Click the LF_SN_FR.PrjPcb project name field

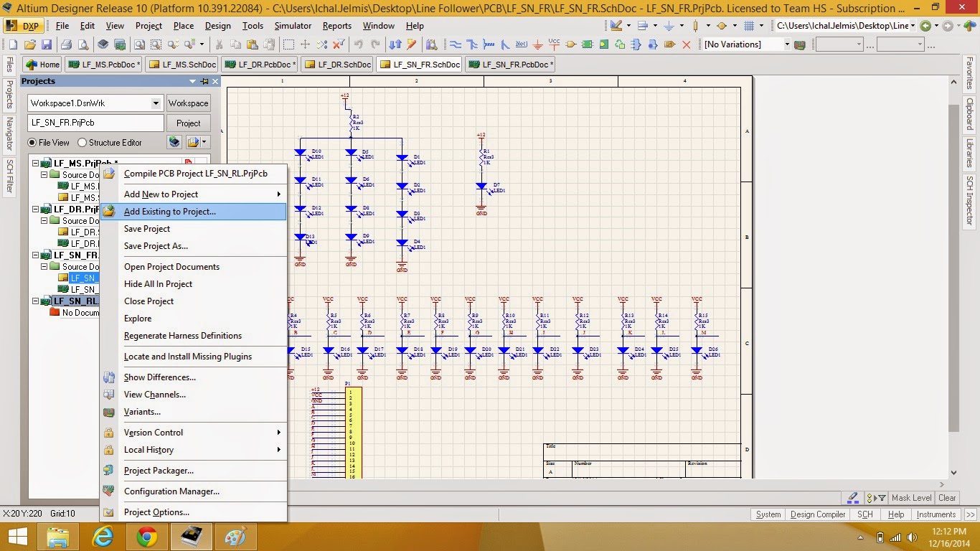point(95,123)
